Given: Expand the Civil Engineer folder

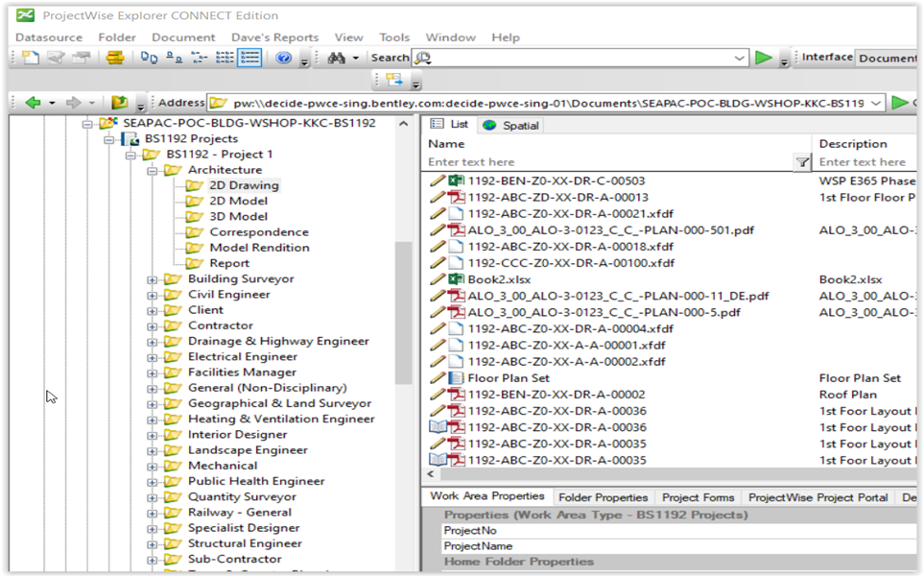Looking at the screenshot, I should click(x=152, y=296).
